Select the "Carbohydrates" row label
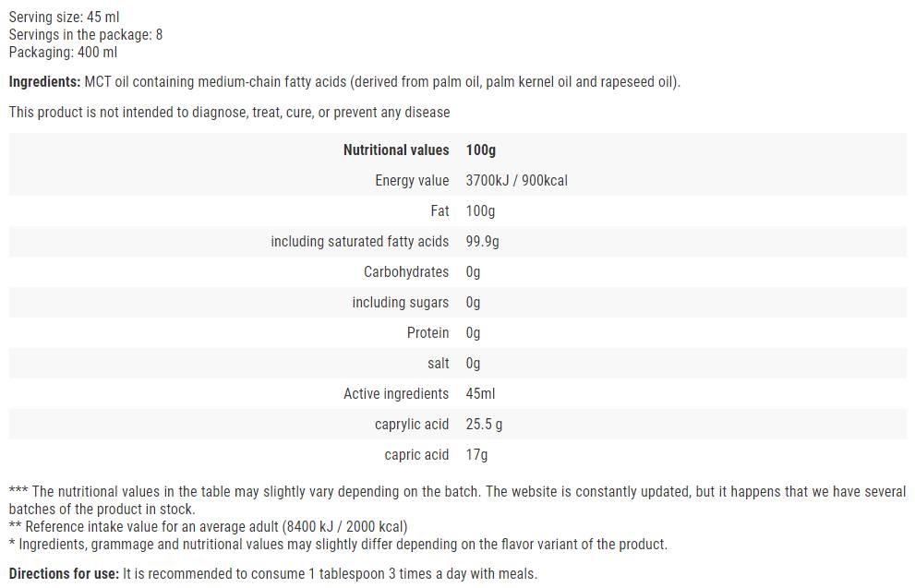This screenshot has width=915, height=588. click(406, 272)
